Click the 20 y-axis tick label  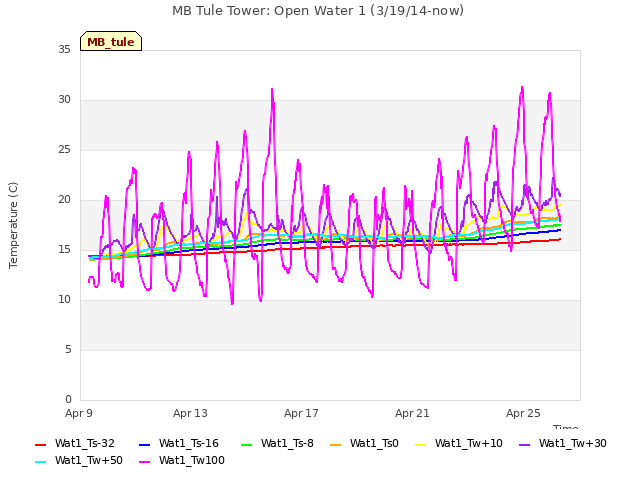pyautogui.click(x=64, y=200)
